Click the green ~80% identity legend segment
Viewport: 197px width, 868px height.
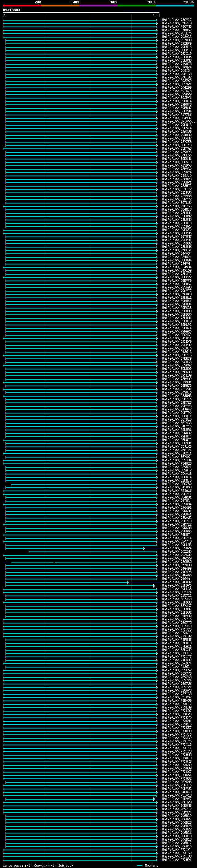(137, 6)
